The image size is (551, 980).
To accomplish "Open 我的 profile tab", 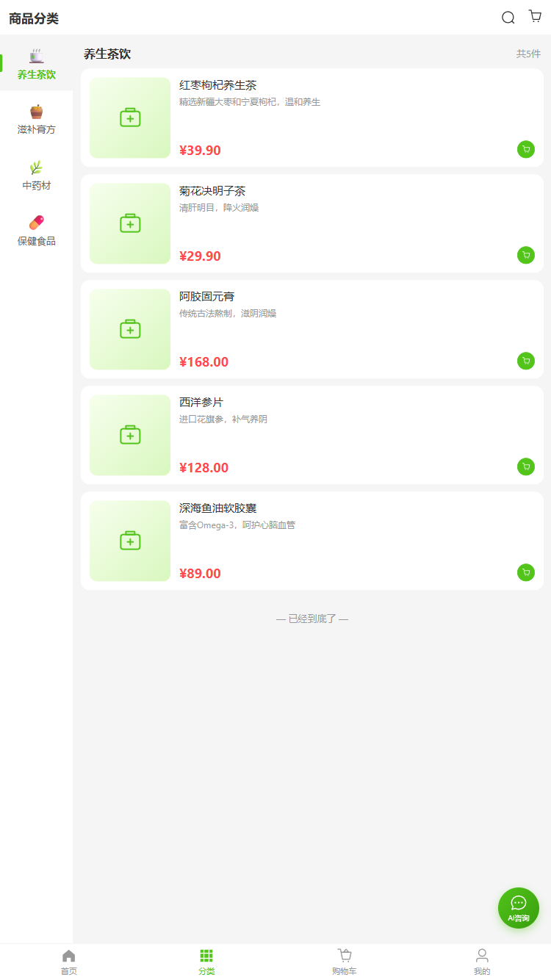I will [x=482, y=962].
